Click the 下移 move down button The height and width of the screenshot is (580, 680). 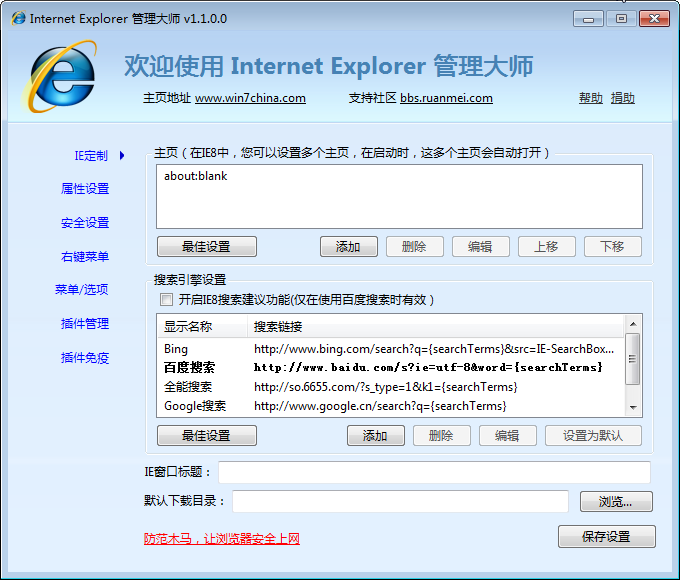point(612,246)
